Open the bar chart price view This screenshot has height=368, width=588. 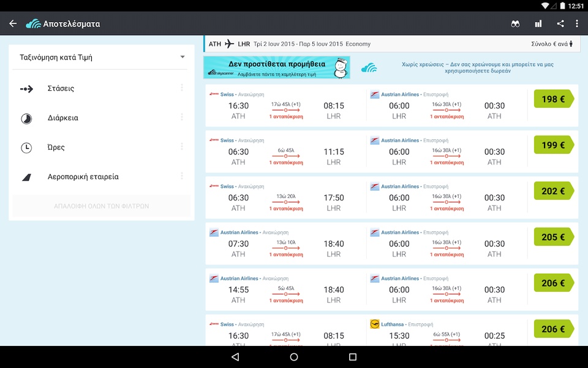coord(538,24)
